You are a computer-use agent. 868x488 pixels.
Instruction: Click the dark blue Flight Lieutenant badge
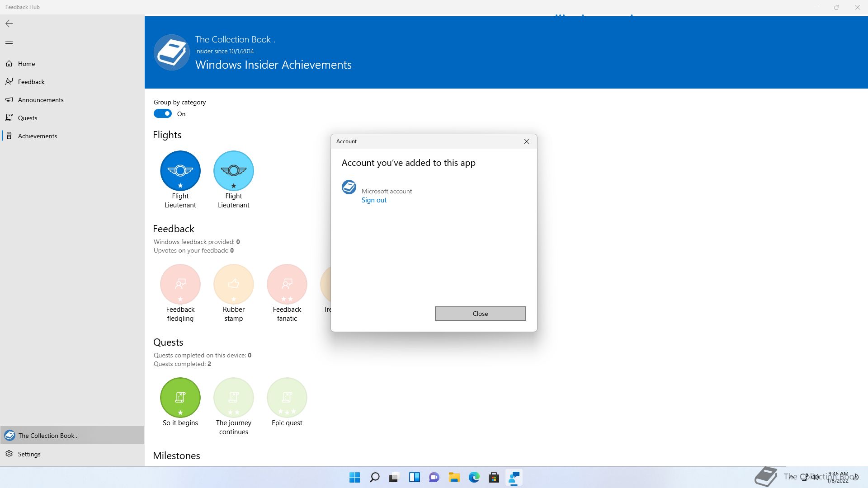180,171
